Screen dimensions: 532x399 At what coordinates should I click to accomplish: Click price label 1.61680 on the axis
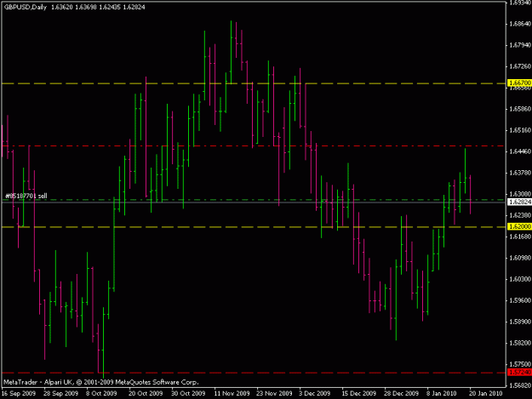[x=520, y=237]
